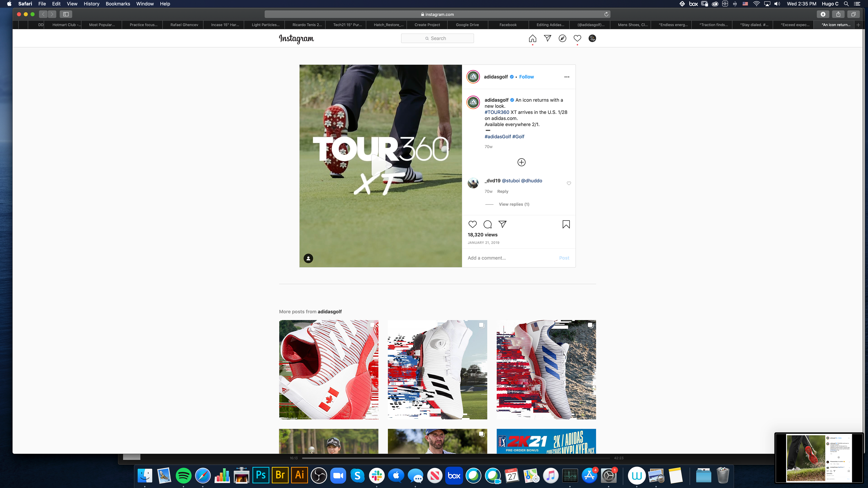Open volume control in menu bar
This screenshot has width=868, height=488.
777,4
